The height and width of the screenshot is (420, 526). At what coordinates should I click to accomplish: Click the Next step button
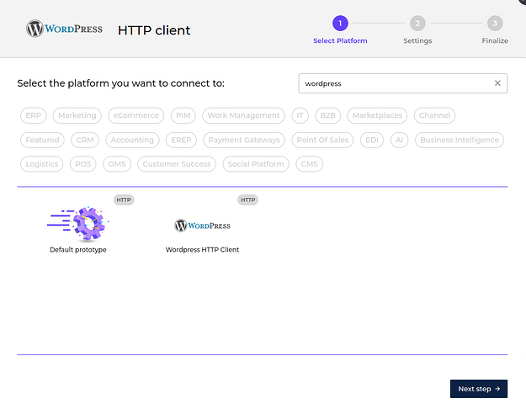pos(479,389)
